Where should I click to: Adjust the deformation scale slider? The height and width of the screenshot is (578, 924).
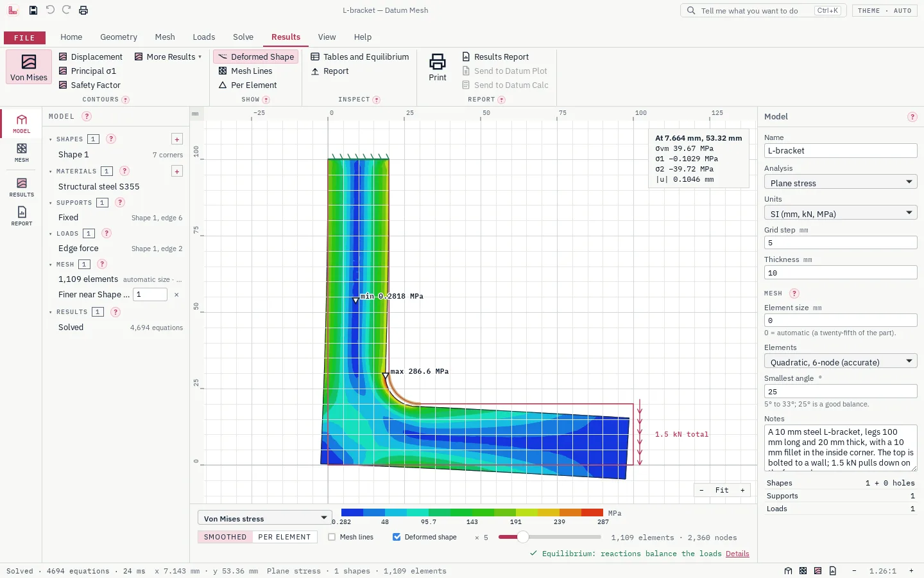[550, 537]
